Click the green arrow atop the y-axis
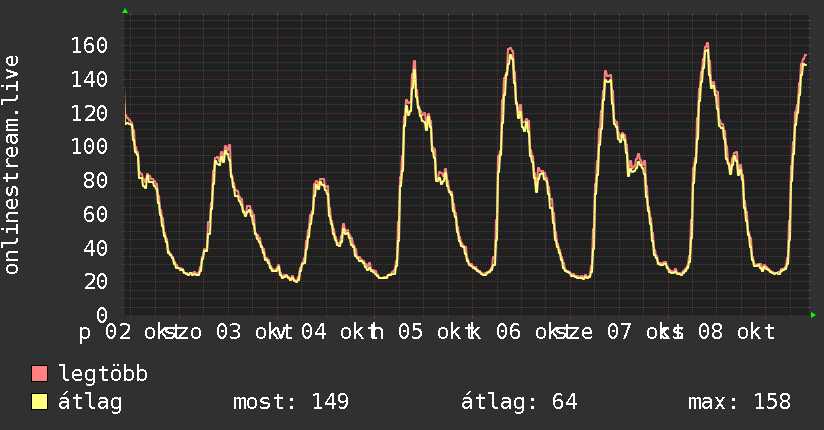Viewport: 824px width, 430px height. [125, 11]
